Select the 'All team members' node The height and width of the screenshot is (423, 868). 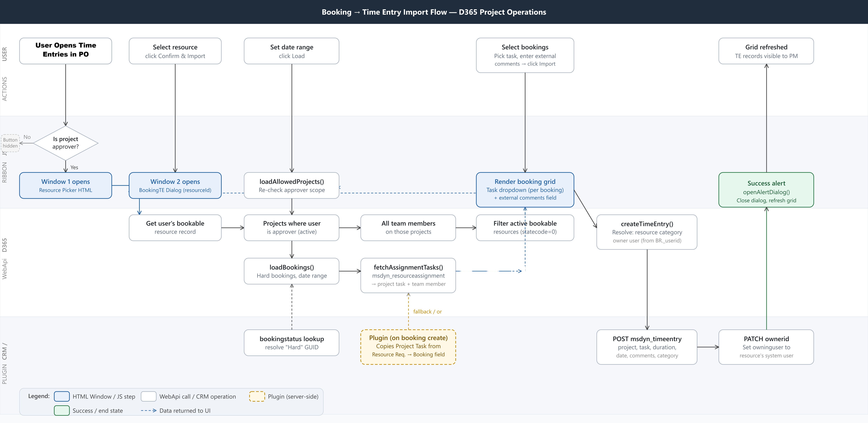408,228
